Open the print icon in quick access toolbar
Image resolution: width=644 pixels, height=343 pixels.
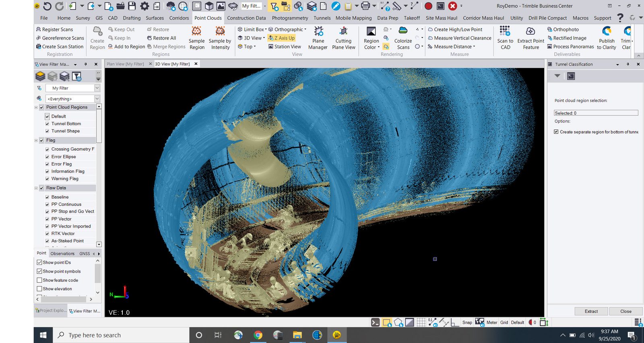365,6
